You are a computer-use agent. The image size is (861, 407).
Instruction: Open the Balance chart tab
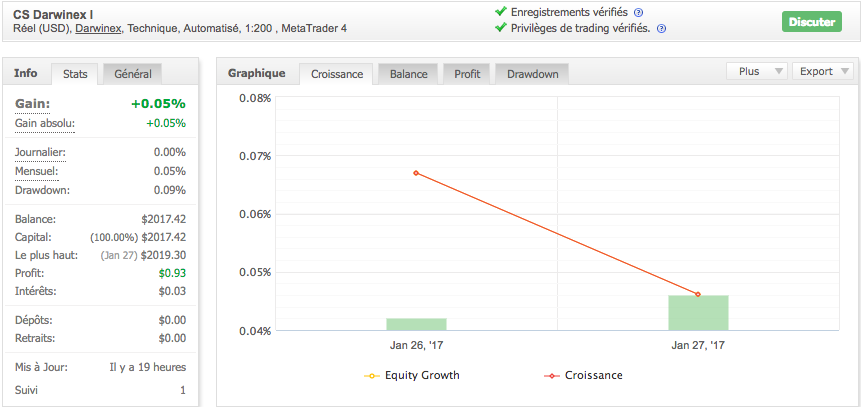coord(408,74)
